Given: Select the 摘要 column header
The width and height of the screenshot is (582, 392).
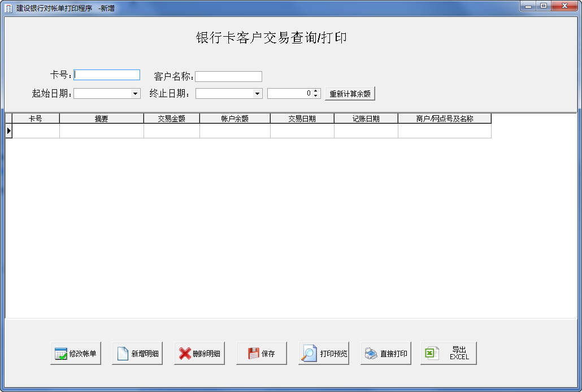Looking at the screenshot, I should point(101,119).
